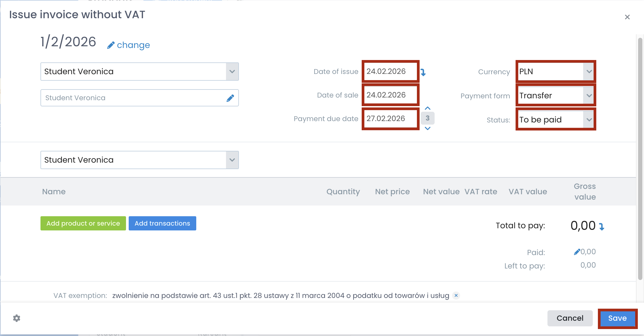Open the Status To be paid dropdown
The image size is (644, 336).
click(556, 120)
